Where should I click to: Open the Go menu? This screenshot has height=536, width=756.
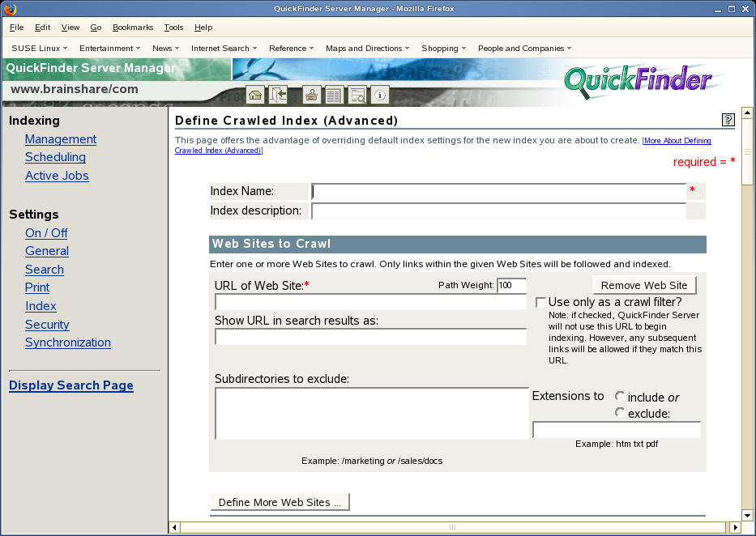tap(96, 28)
